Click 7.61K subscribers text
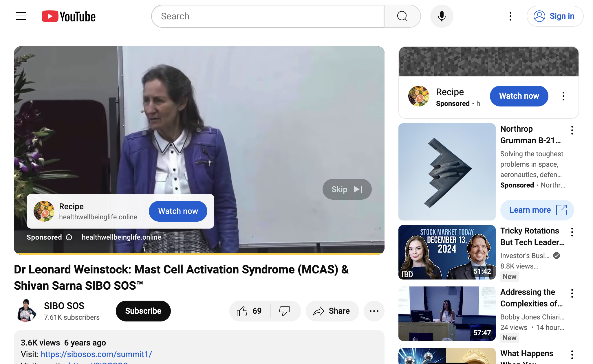This screenshot has width=593, height=364. tap(72, 317)
